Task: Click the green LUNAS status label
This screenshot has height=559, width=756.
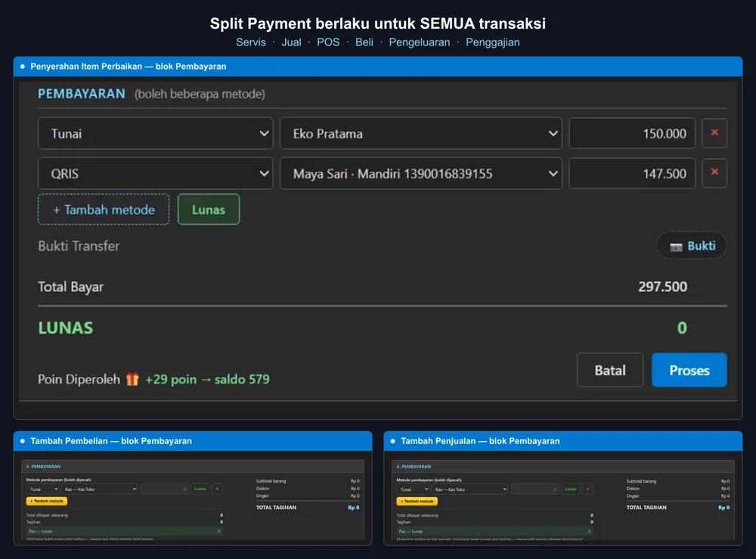Action: 66,328
